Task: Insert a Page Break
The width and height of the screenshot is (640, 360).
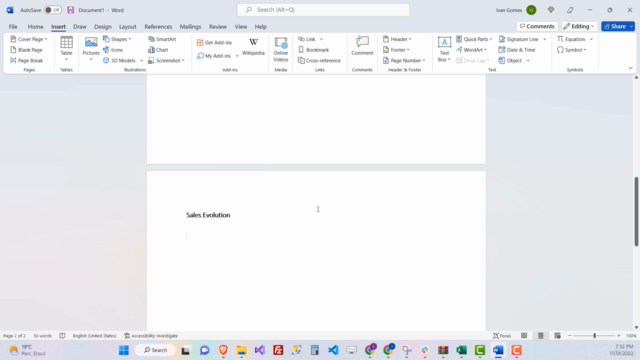Action: pos(27,60)
